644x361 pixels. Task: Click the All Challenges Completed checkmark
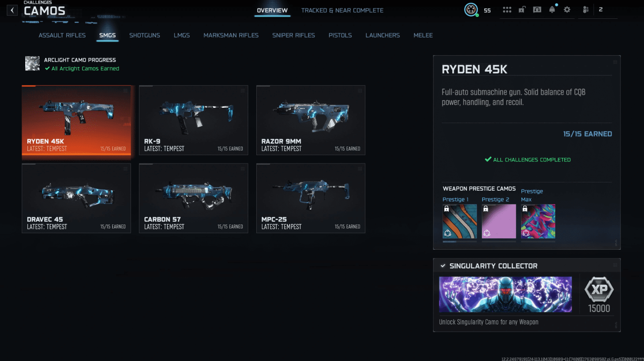(487, 159)
